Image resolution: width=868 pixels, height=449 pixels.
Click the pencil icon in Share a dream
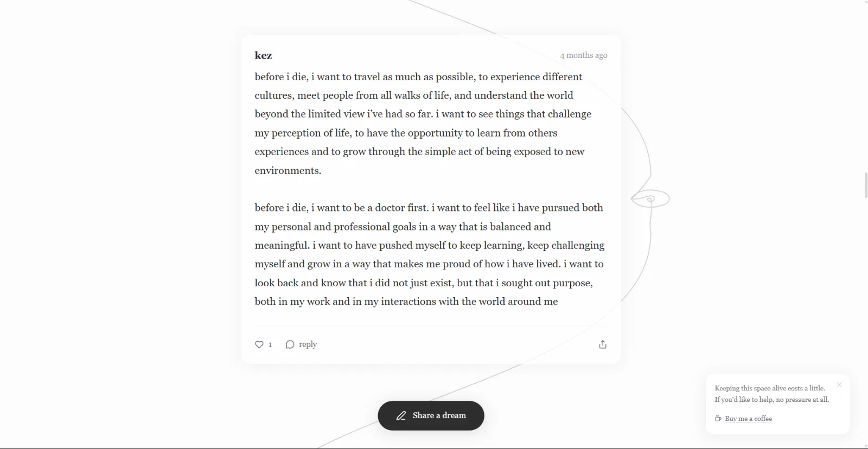point(401,416)
